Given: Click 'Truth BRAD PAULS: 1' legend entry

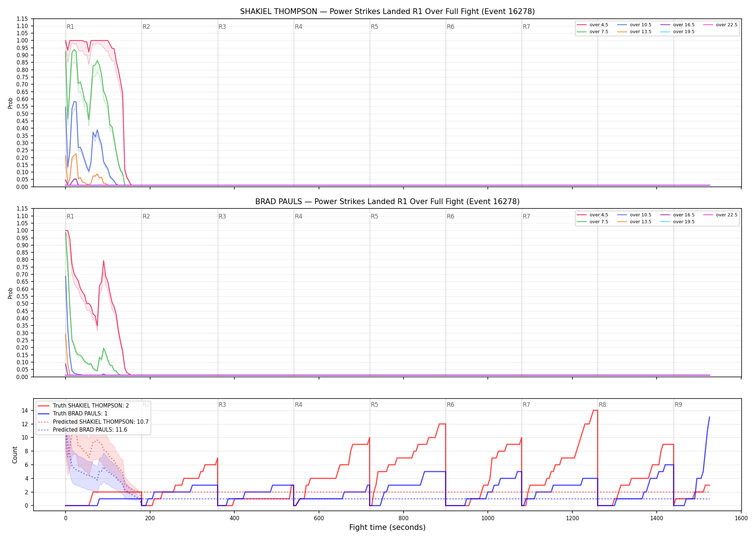Looking at the screenshot, I should coord(73,414).
